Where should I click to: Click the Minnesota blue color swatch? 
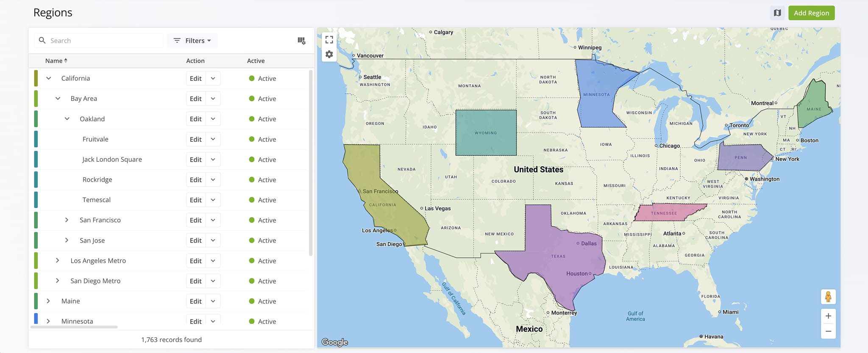(x=36, y=319)
